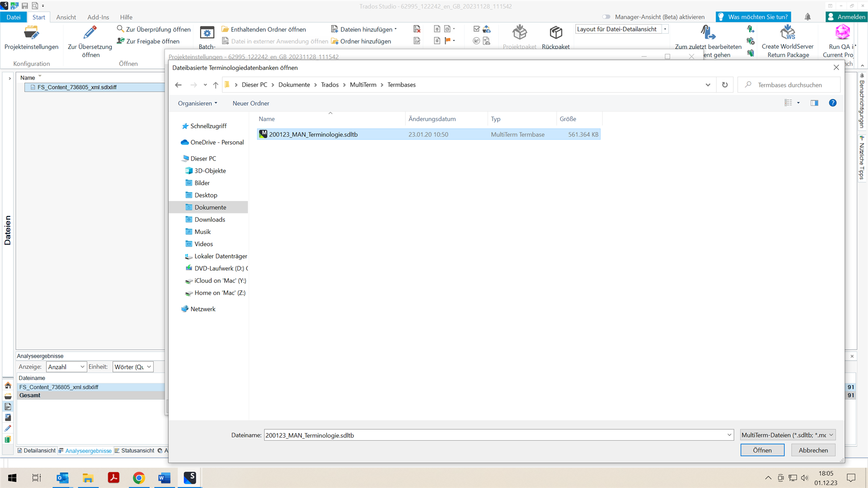868x488 pixels.
Task: Select FS_Content_736805_xml.sdlxliff in file list
Action: [x=95, y=87]
